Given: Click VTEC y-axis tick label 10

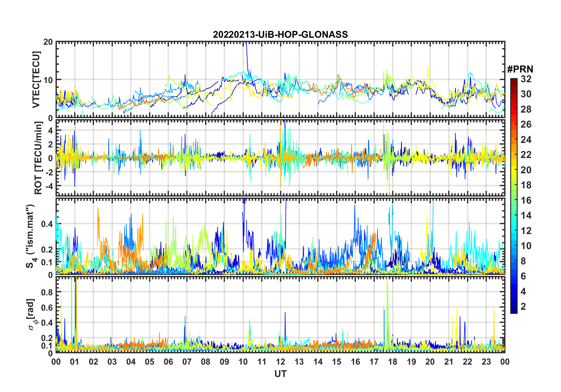Looking at the screenshot, I should (x=48, y=80).
